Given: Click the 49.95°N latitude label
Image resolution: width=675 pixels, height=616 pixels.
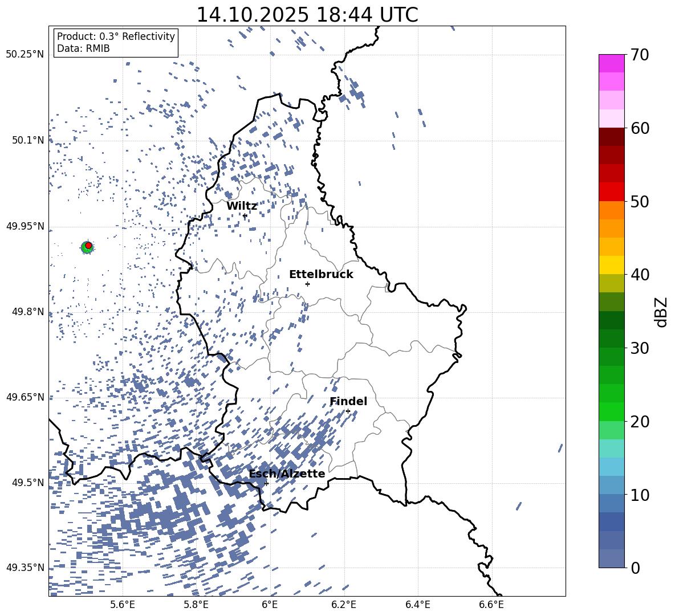Looking at the screenshot, I should [25, 226].
